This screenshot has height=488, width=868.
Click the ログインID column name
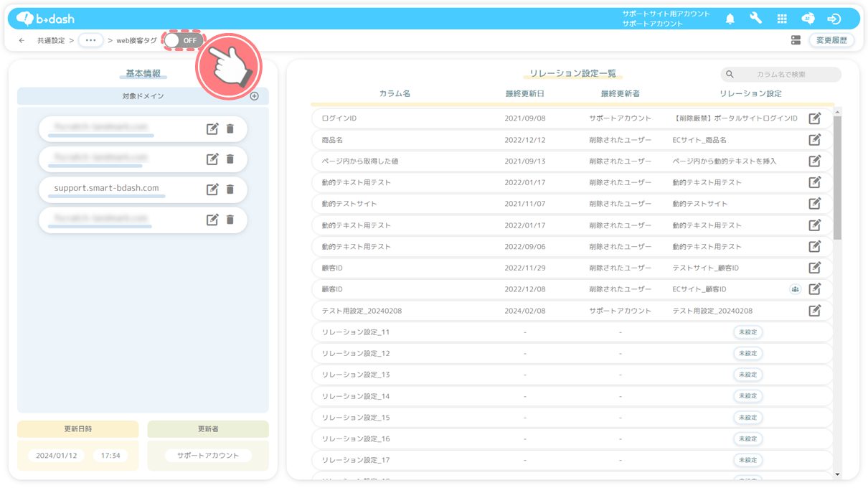click(x=339, y=118)
